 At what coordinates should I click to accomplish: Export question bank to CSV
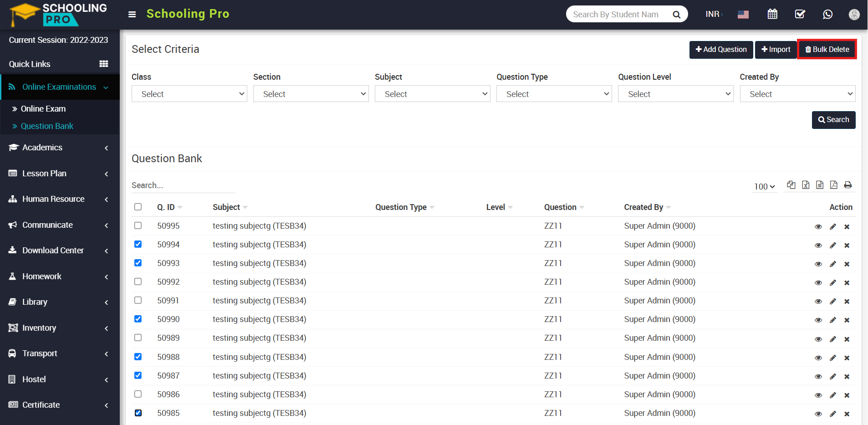point(820,185)
